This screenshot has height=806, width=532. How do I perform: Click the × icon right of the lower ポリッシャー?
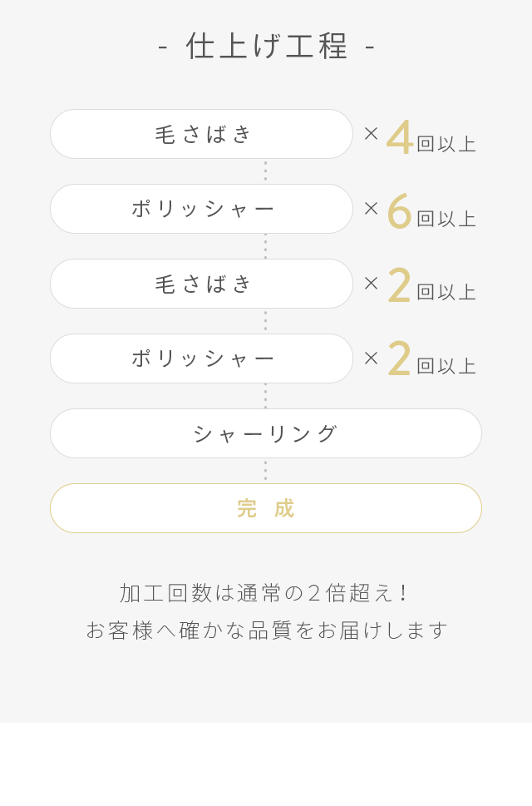(x=371, y=358)
